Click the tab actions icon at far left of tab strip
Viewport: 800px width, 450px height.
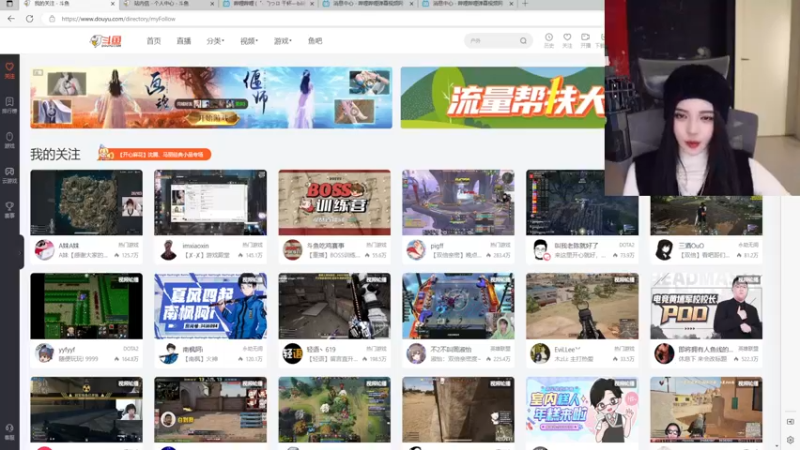click(9, 3)
